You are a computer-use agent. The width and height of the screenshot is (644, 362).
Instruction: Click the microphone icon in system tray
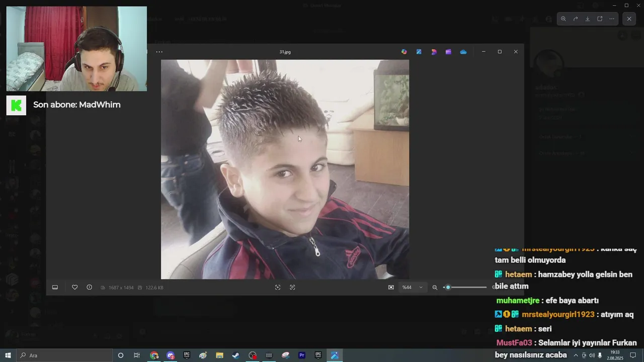600,355
